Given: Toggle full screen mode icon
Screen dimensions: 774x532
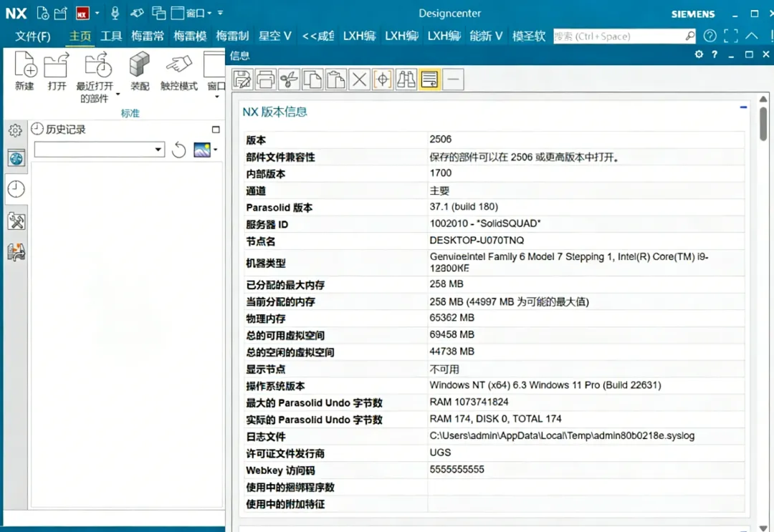Looking at the screenshot, I should coord(731,36).
